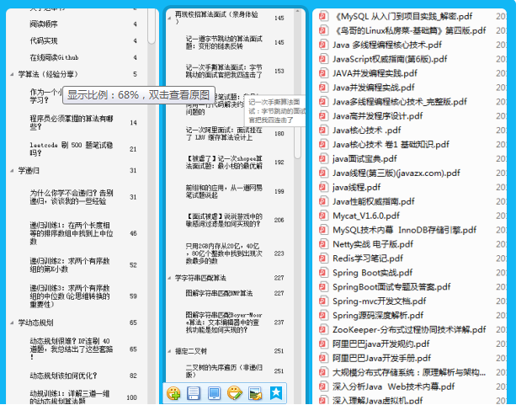Click PDF icon beside JavaScript权威指南(第6版).pdf
532x405 pixels.
(x=324, y=59)
